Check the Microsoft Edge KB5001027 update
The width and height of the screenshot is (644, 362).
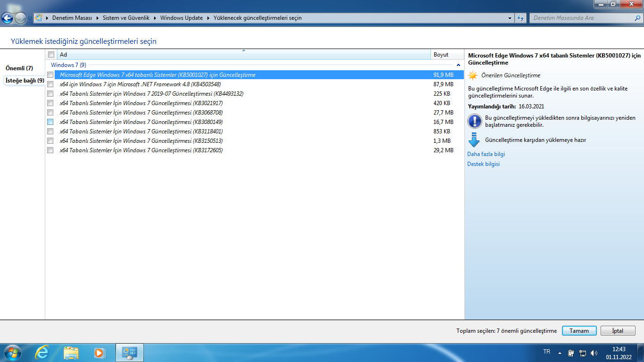(50, 75)
